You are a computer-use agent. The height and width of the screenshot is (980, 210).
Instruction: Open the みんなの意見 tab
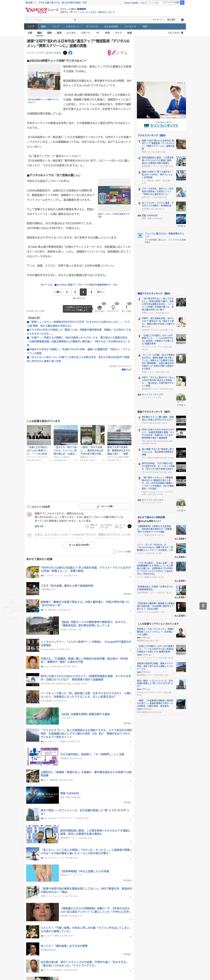pos(111,27)
